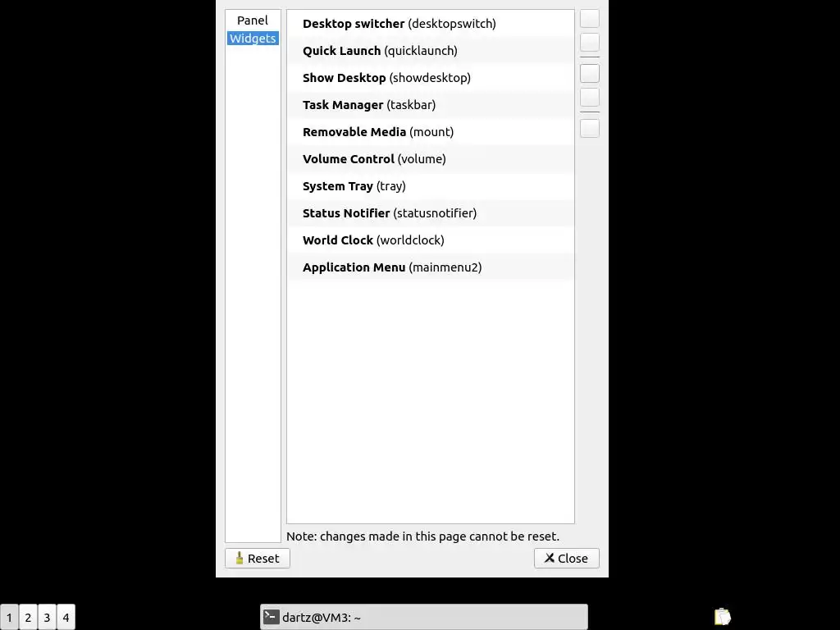
Task: Select the Widgets settings page
Action: [x=253, y=38]
